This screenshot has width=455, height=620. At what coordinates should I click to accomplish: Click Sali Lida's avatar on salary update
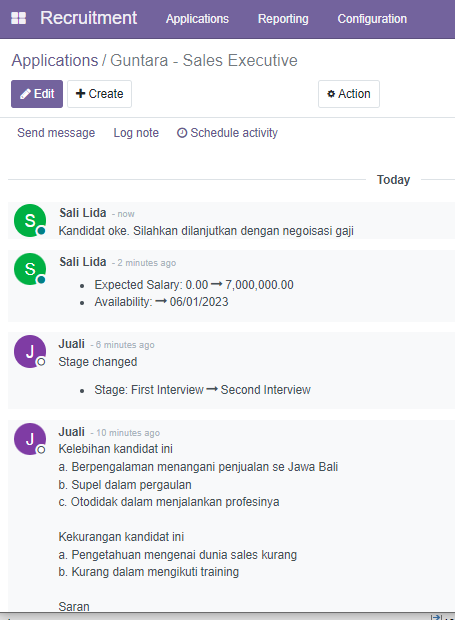coord(30,269)
